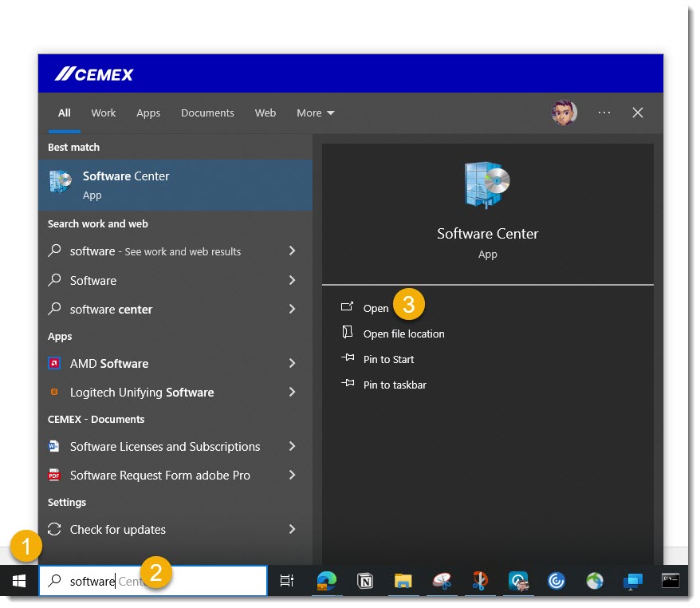Click the Word icon beside Software Licenses and Subscriptions

(55, 446)
